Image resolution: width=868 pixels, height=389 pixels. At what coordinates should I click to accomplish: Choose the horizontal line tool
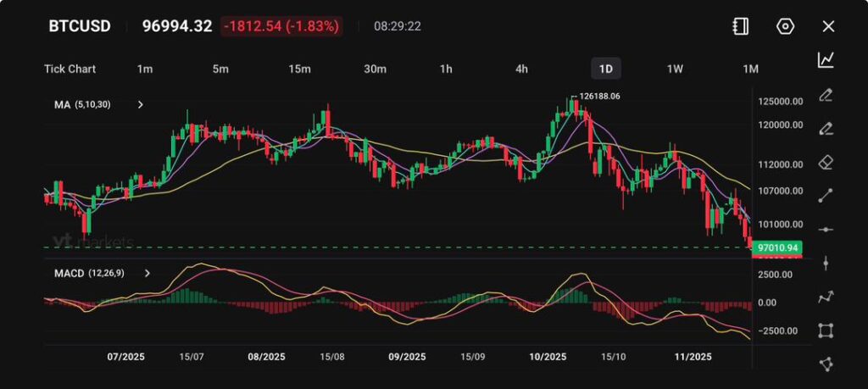tap(826, 230)
